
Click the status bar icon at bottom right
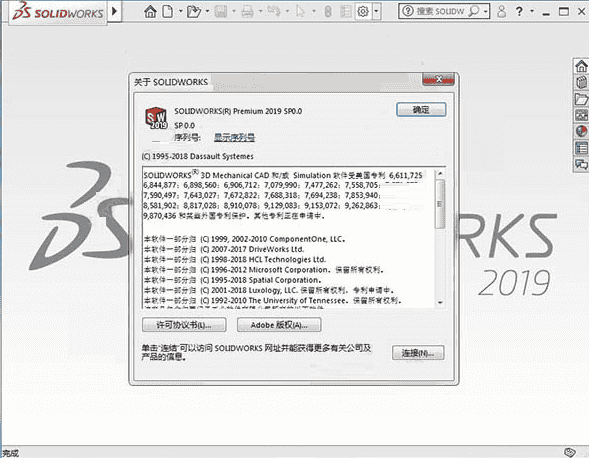click(x=570, y=452)
